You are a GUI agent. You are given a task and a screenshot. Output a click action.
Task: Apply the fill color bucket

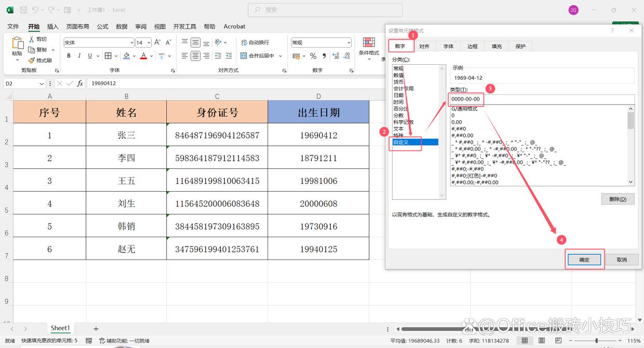127,56
